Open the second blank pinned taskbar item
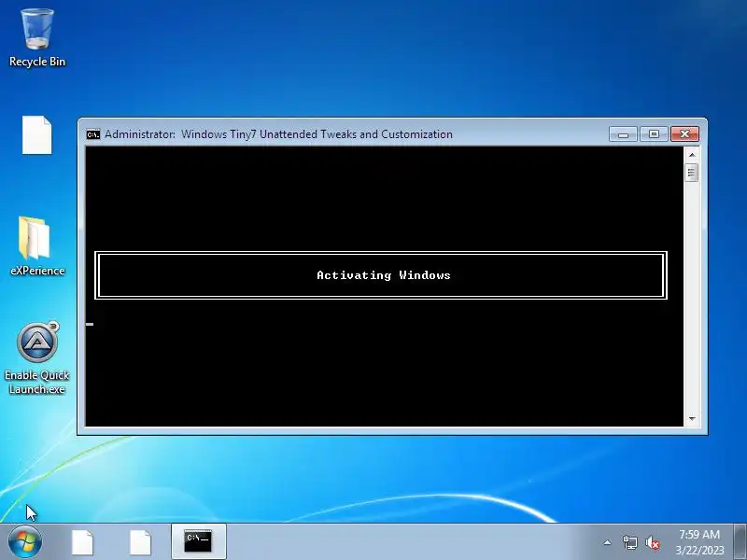The image size is (747, 560). pos(141,542)
